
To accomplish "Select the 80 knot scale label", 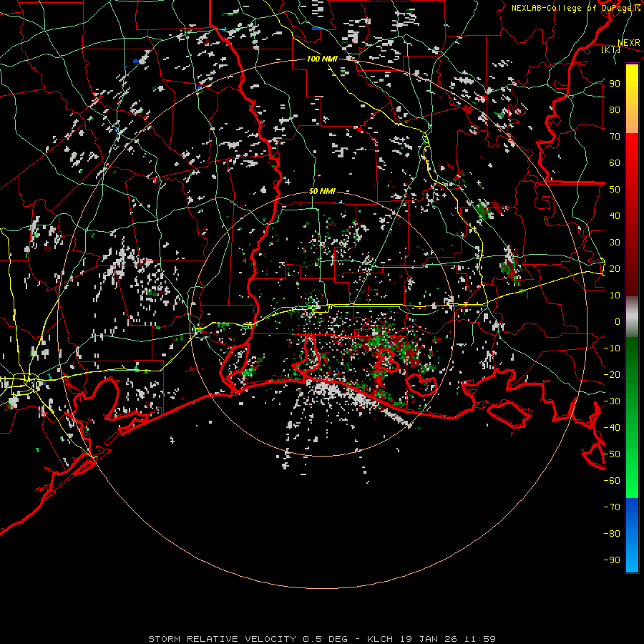I will (x=615, y=109).
